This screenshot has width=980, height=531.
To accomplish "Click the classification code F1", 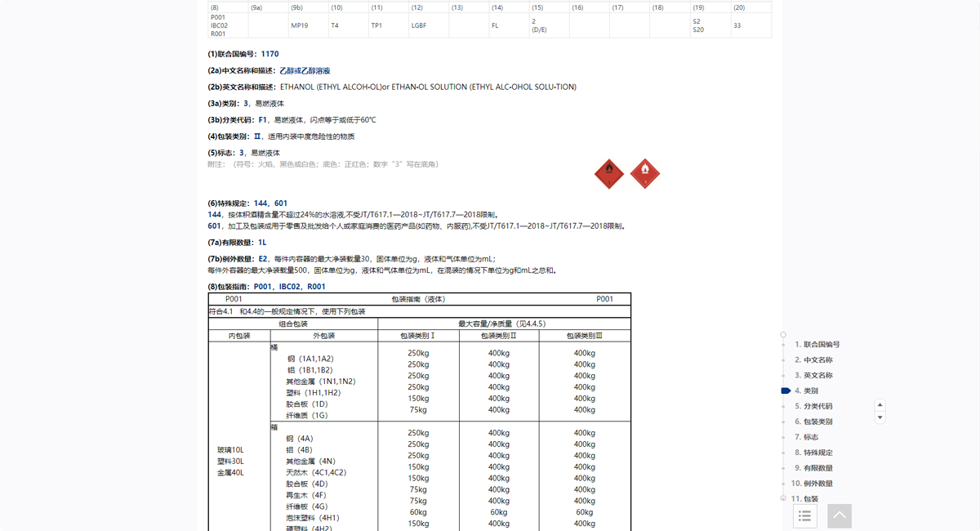I will 263,120.
